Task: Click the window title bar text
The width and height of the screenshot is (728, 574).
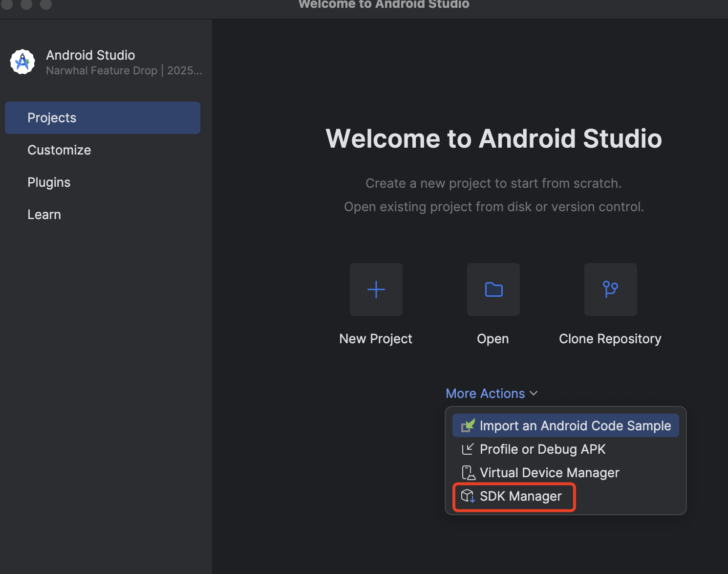Action: point(384,4)
